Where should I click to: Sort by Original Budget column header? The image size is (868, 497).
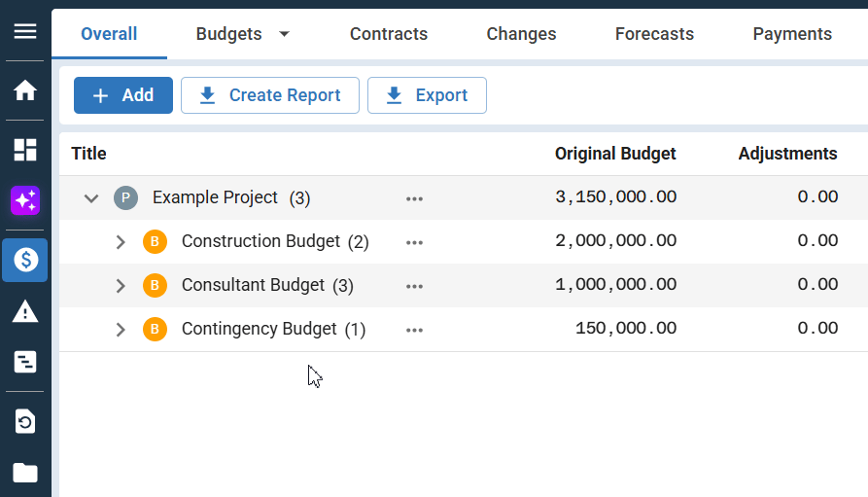615,154
